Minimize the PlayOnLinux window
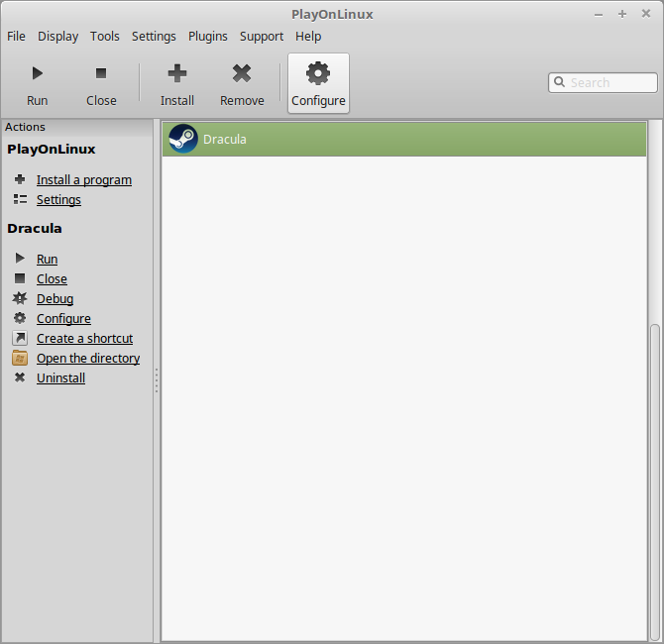 (598, 15)
